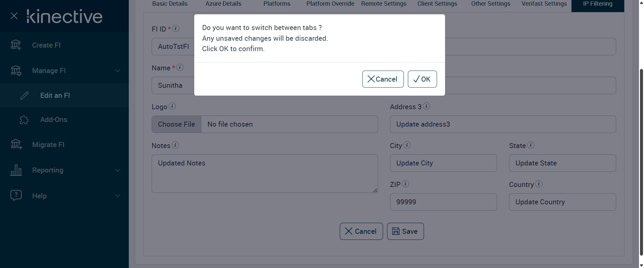
Task: Expand the Help menu chevron
Action: 118,196
